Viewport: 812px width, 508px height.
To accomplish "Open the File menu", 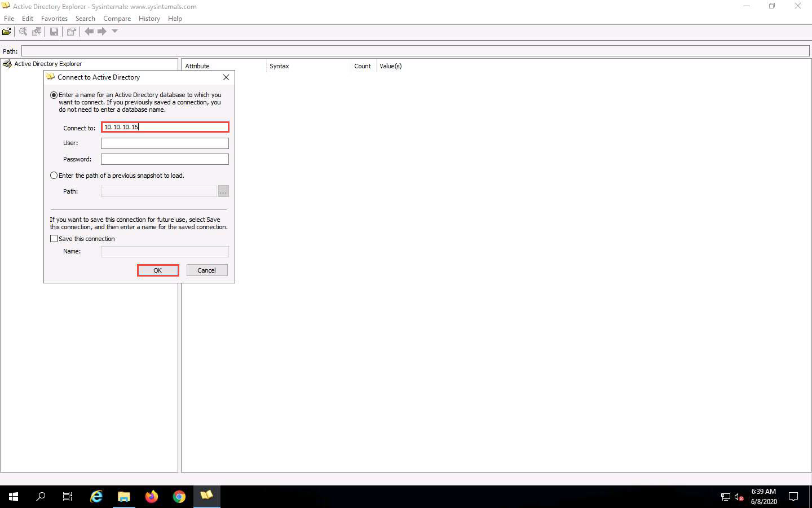I will coord(9,19).
